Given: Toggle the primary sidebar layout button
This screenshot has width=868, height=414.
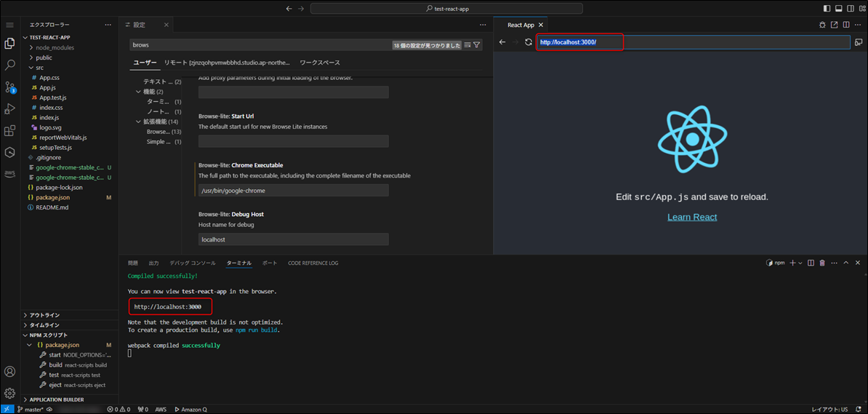Looking at the screenshot, I should coord(827,9).
